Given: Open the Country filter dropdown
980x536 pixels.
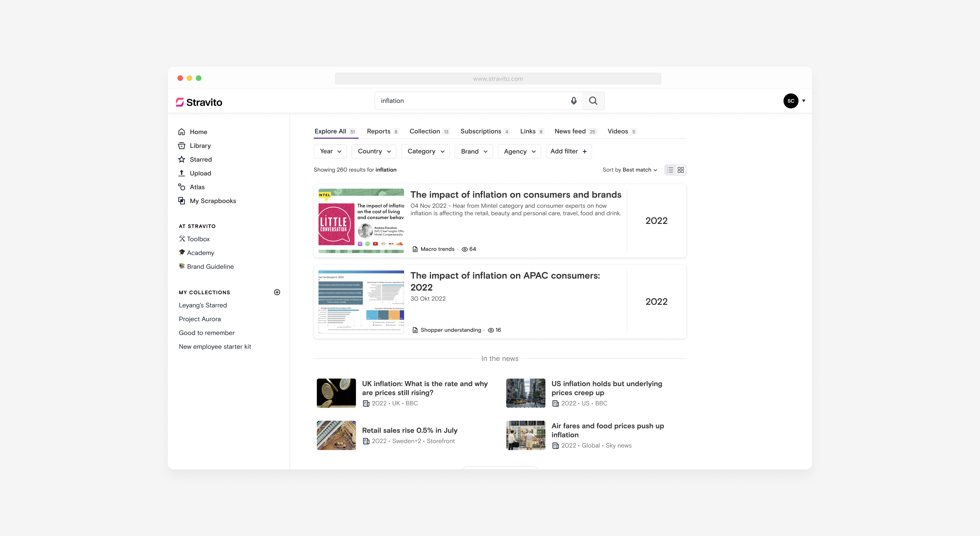Looking at the screenshot, I should 374,151.
